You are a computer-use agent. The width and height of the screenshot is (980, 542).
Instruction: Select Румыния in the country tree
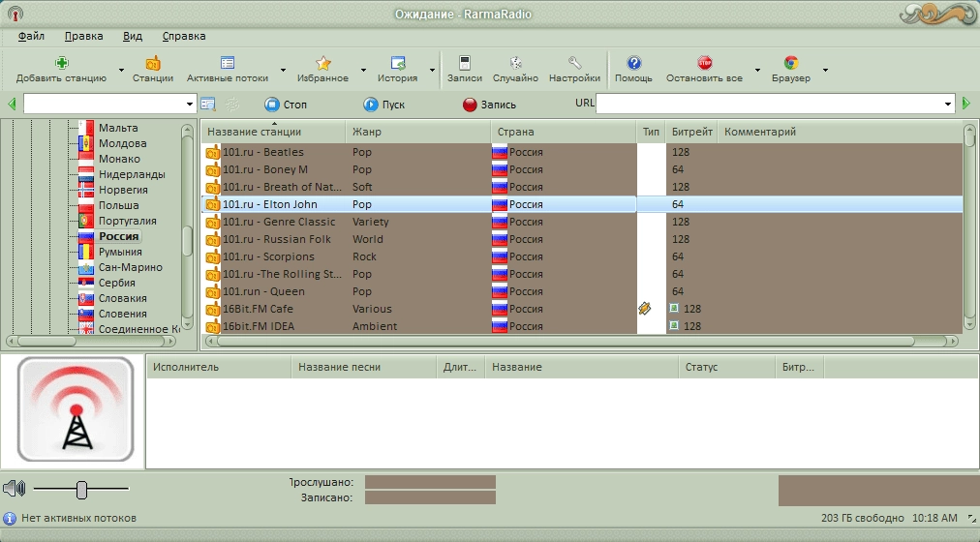(120, 252)
